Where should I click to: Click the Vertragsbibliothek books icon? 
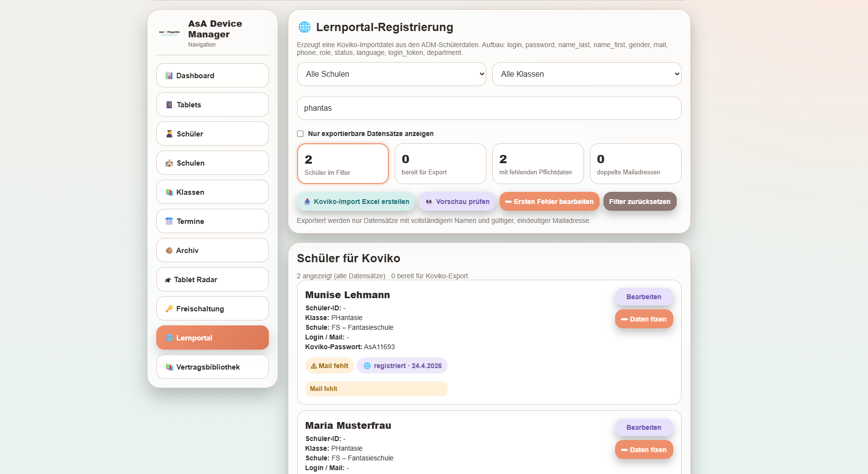[169, 367]
